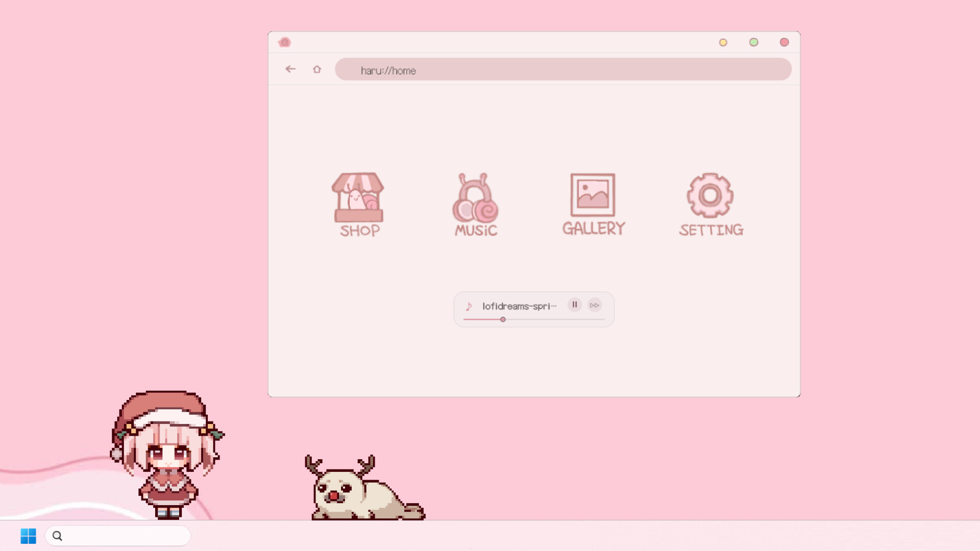
Task: Click the music note icon in player
Action: (469, 306)
